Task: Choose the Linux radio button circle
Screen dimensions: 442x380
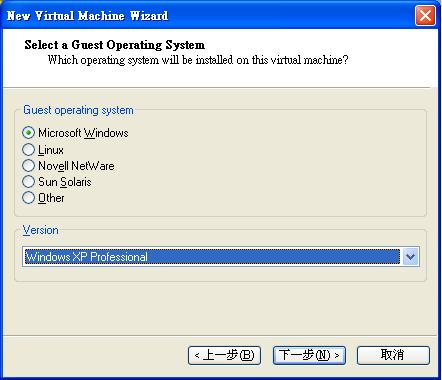Action: pyautogui.click(x=29, y=150)
